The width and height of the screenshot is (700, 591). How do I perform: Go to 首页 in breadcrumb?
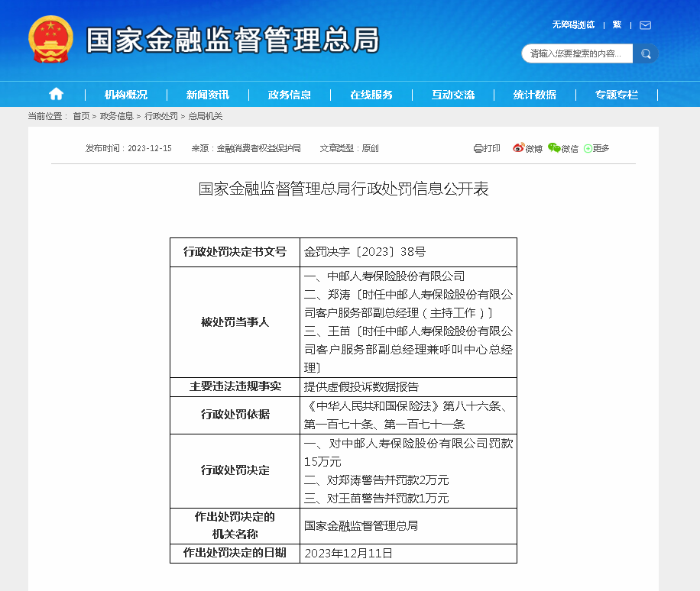point(81,116)
